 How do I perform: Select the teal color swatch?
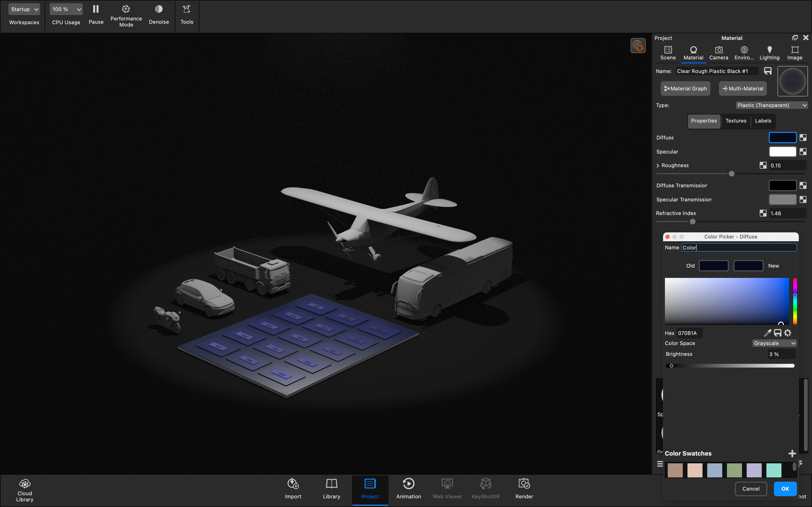774,470
